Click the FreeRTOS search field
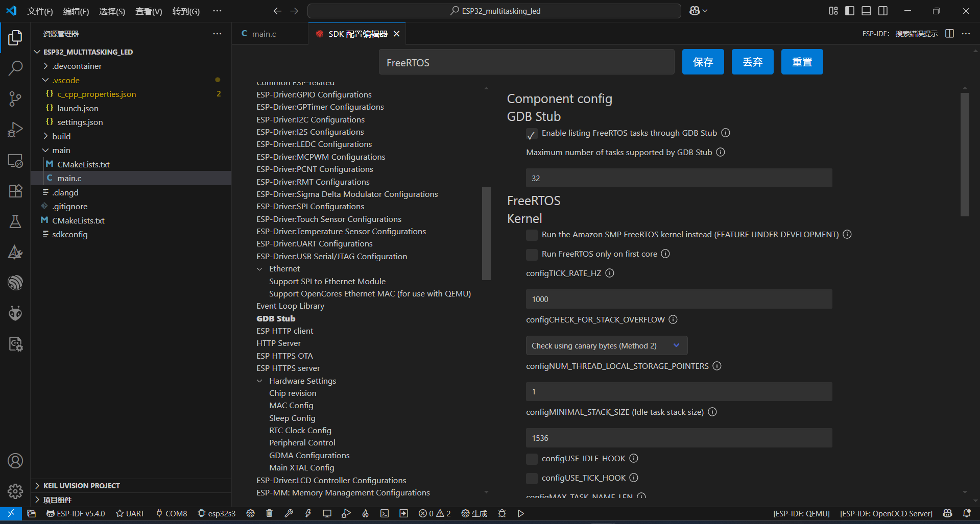 pos(527,62)
